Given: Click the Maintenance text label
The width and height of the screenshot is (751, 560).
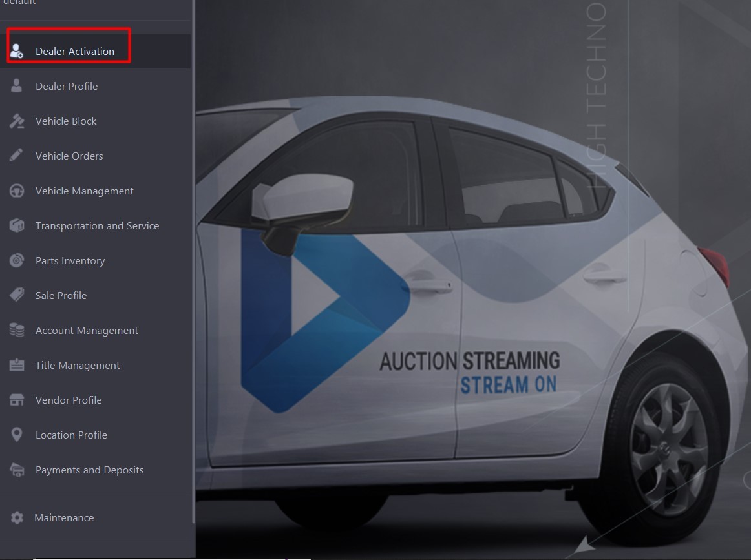Looking at the screenshot, I should (x=64, y=517).
